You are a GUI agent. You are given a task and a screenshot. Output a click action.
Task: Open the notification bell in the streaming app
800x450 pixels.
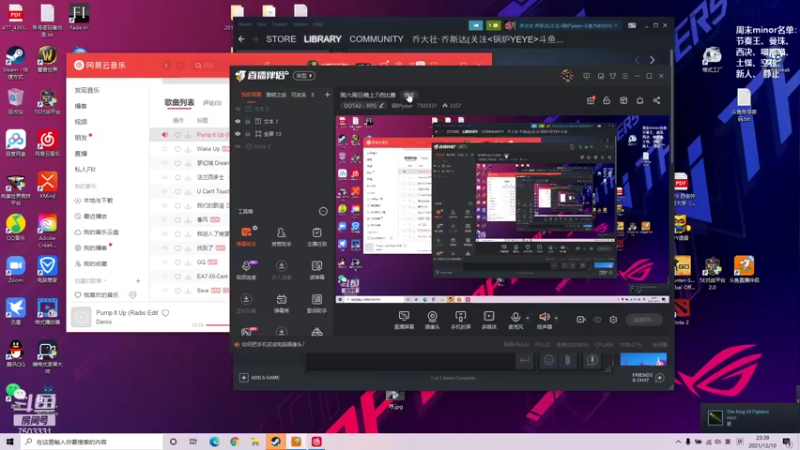(640, 101)
